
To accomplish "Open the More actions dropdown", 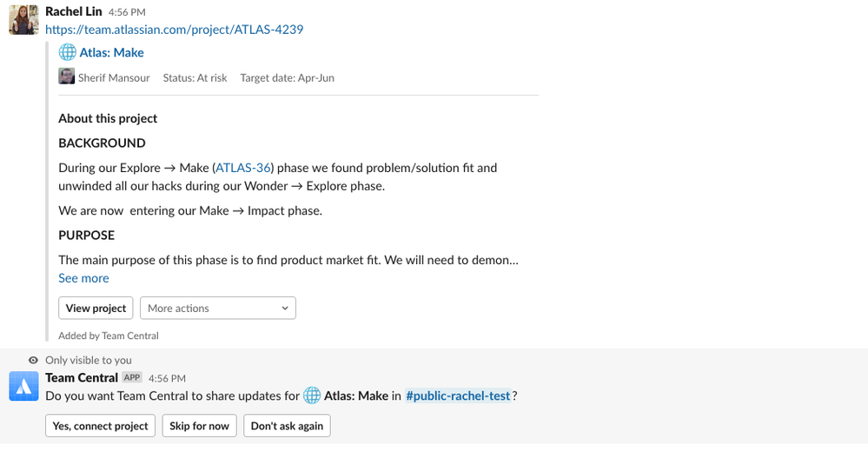I will 218,308.
